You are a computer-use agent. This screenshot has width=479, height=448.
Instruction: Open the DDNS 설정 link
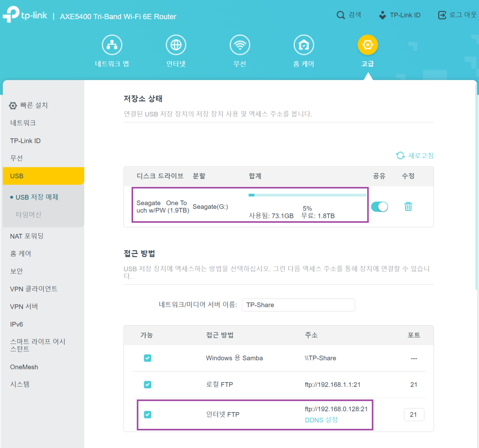coord(321,420)
